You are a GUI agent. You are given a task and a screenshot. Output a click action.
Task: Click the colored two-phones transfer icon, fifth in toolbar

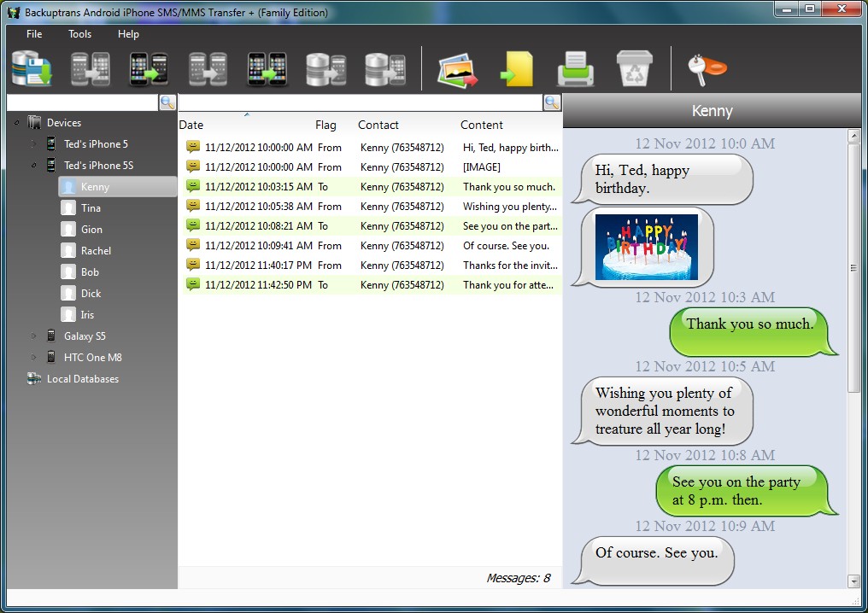click(x=267, y=69)
